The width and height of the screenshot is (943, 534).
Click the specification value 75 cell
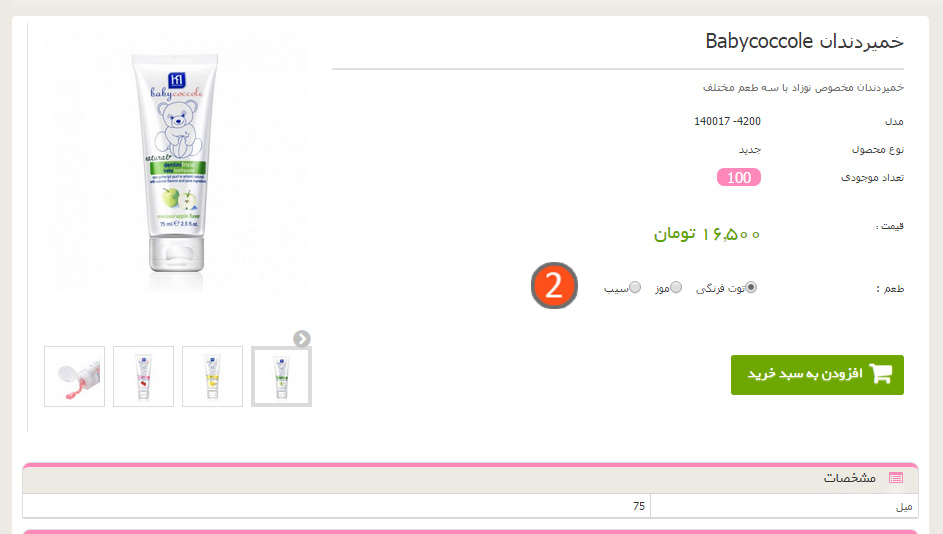tap(337, 506)
